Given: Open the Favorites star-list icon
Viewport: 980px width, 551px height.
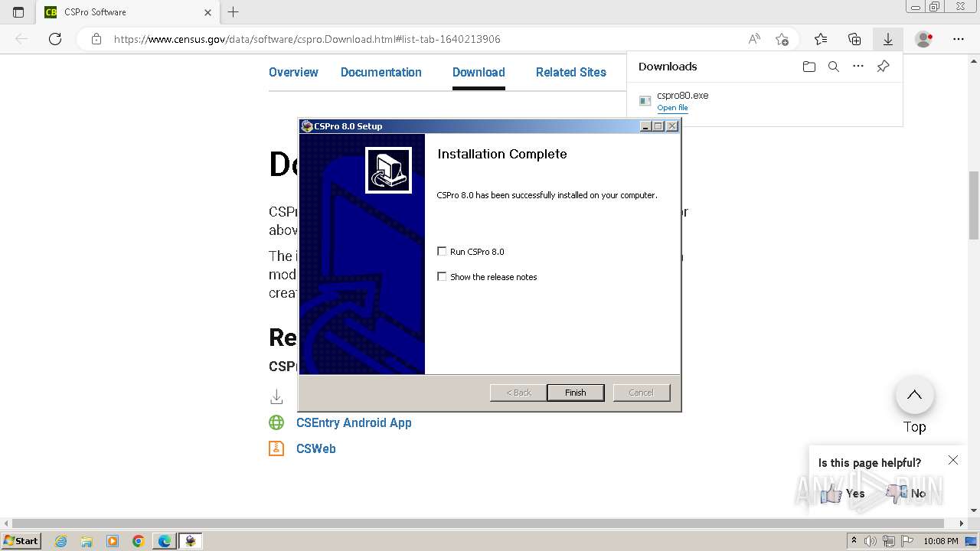Looking at the screenshot, I should click(x=821, y=39).
